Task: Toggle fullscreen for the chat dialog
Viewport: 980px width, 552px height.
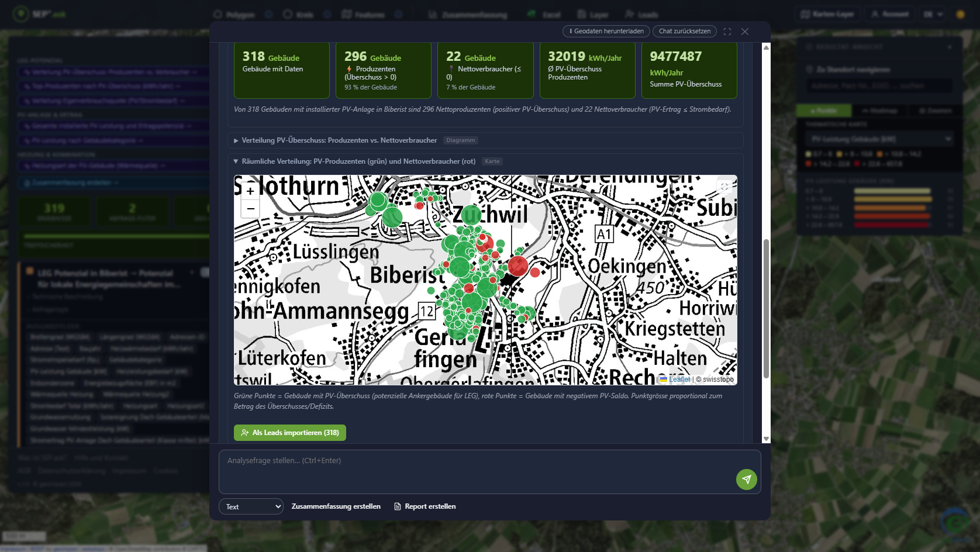Action: [727, 32]
